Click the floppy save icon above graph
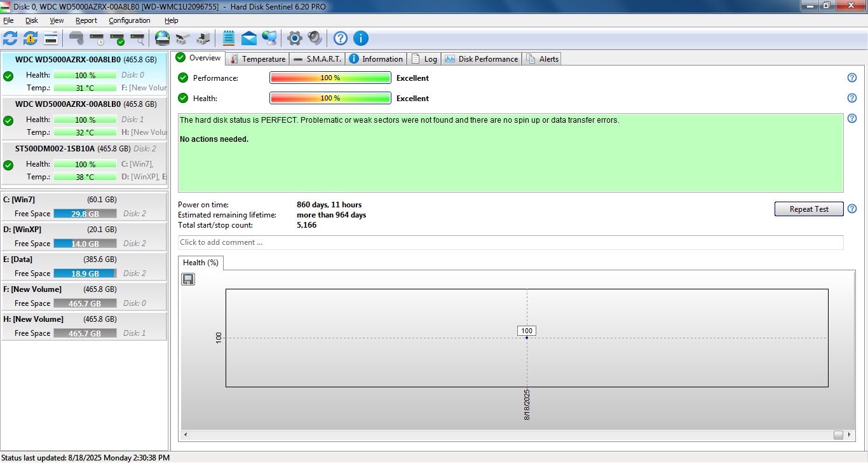 point(188,279)
